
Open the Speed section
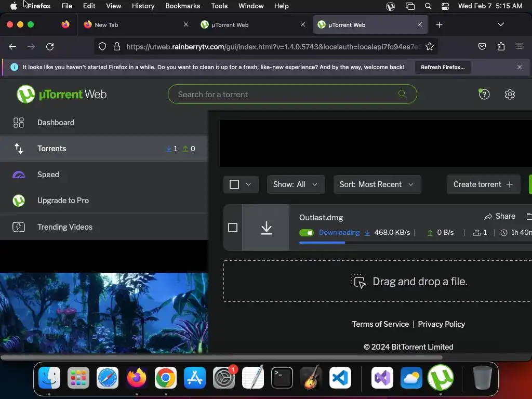point(104,175)
